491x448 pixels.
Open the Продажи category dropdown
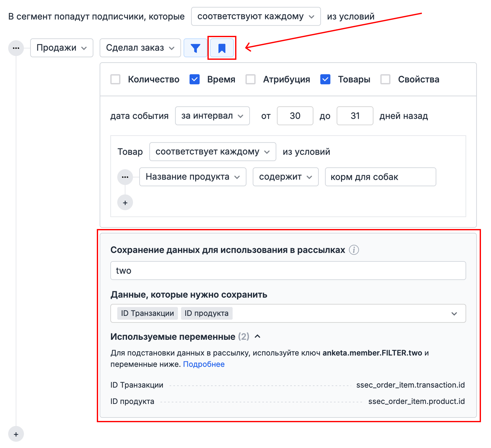click(62, 48)
